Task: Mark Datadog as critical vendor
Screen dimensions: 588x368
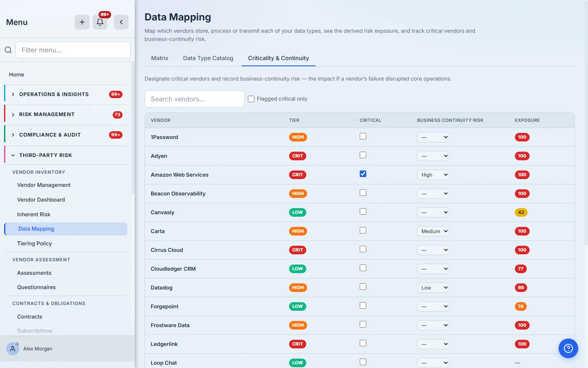Action: click(363, 287)
